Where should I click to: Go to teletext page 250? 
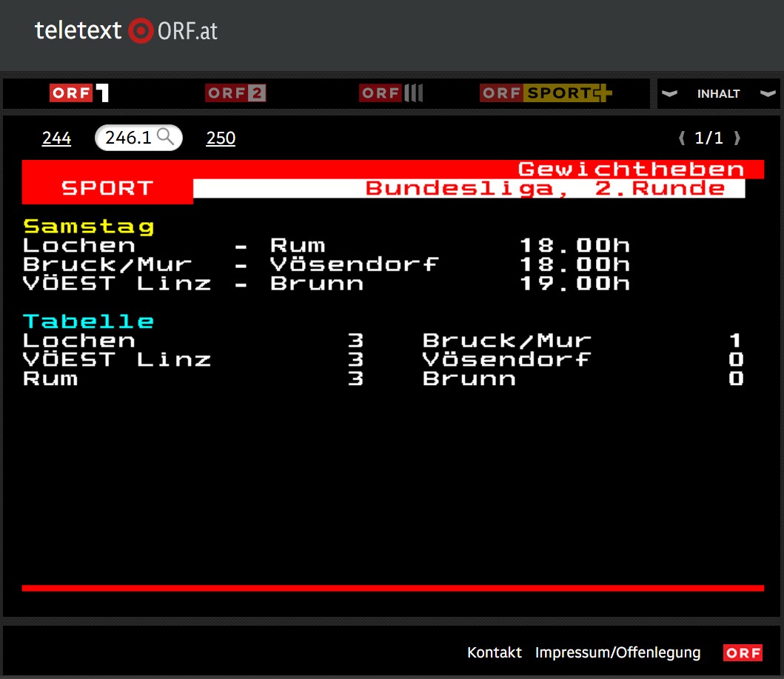coord(221,138)
